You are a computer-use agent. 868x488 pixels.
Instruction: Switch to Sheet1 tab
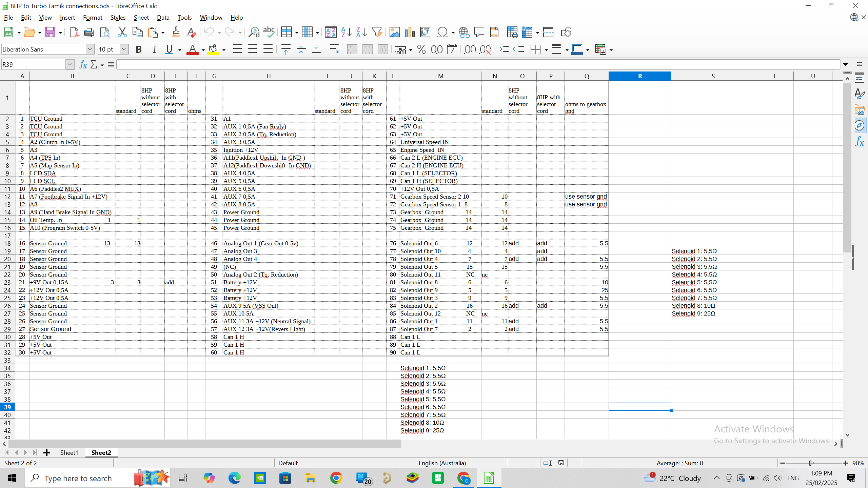(69, 453)
